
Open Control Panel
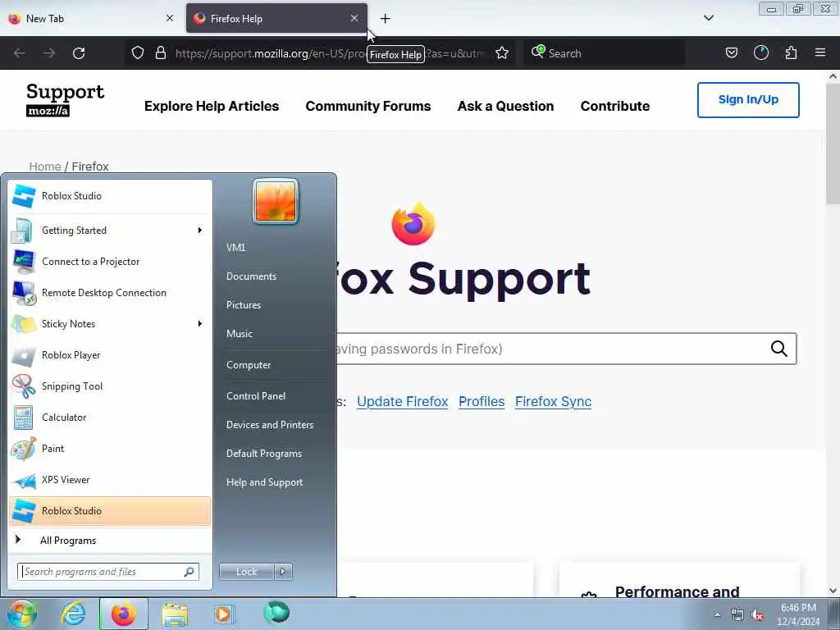256,396
